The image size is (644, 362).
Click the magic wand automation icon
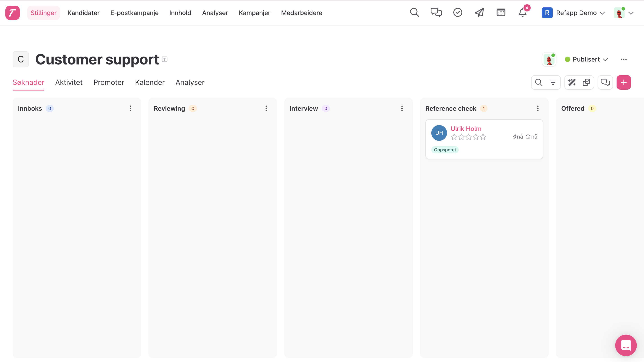(x=572, y=82)
